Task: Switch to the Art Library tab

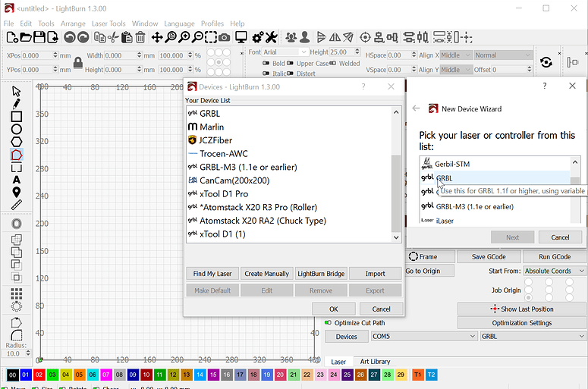Action: coord(375,362)
